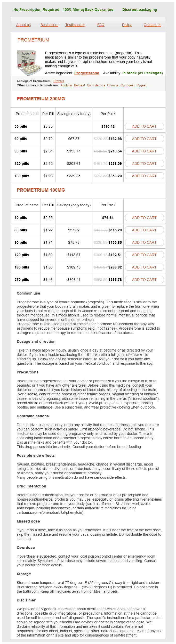Click the Progesterone active ingredient link

coord(87,73)
